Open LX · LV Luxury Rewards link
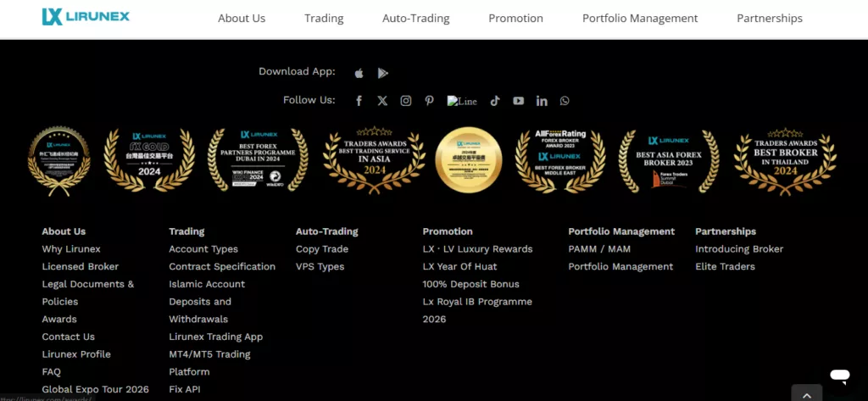The width and height of the screenshot is (868, 401). [478, 249]
